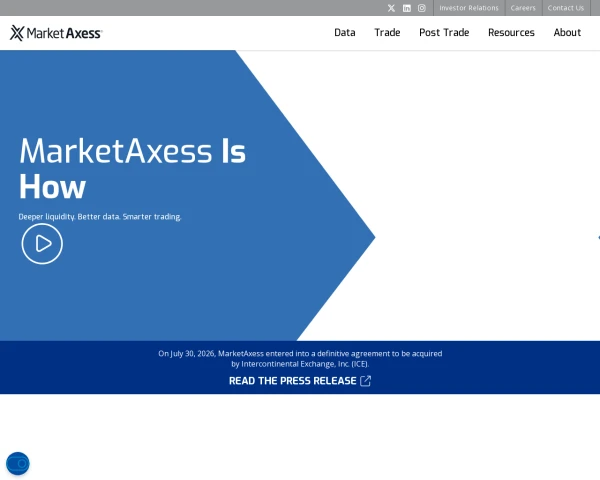
Task: Play the hero video button
Action: click(x=42, y=244)
